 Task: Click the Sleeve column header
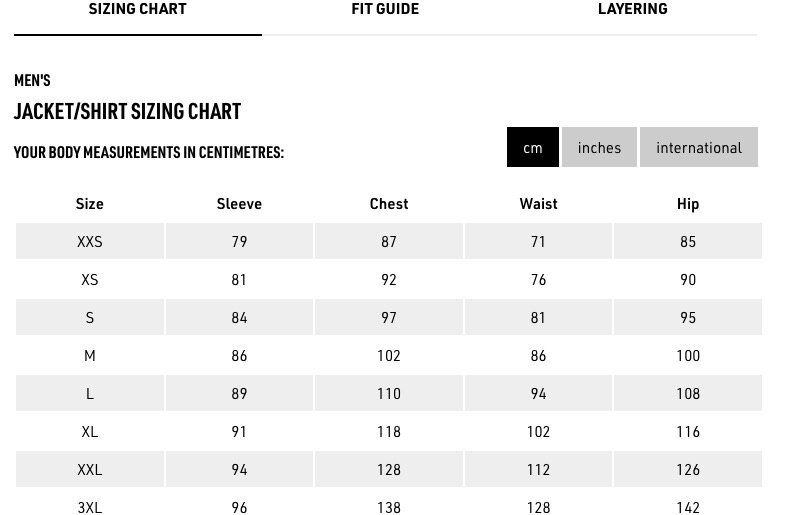(x=239, y=204)
